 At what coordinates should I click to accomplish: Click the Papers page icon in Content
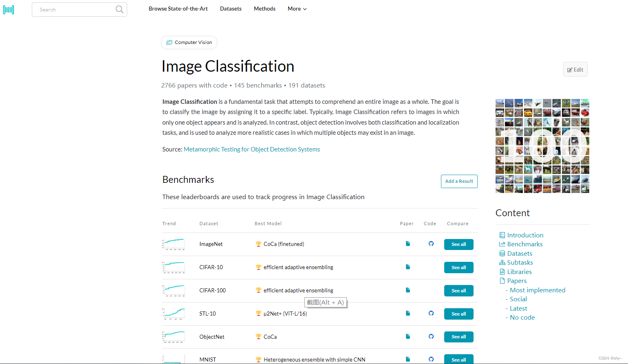coord(502,281)
